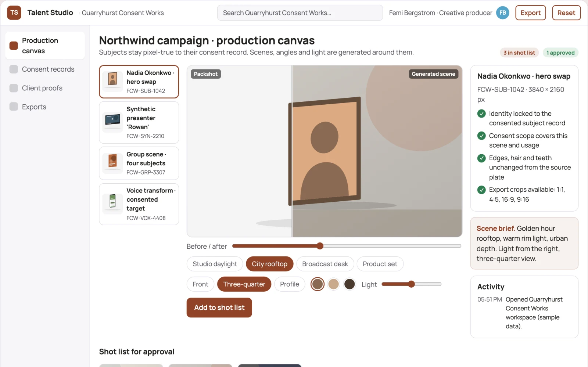Choose the Front angle option
The image size is (588, 367).
coord(200,284)
